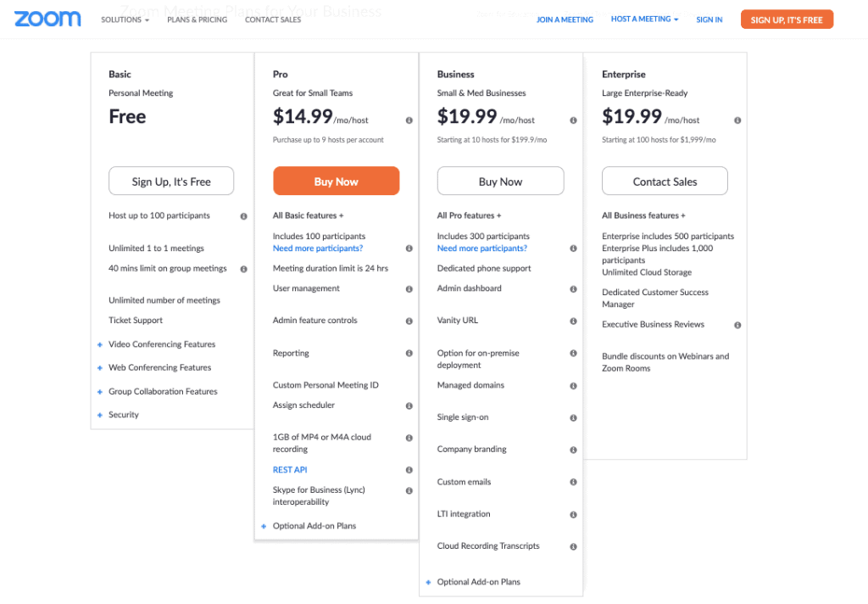This screenshot has height=604, width=868.
Task: Open the Solutions dropdown menu
Action: [x=125, y=20]
